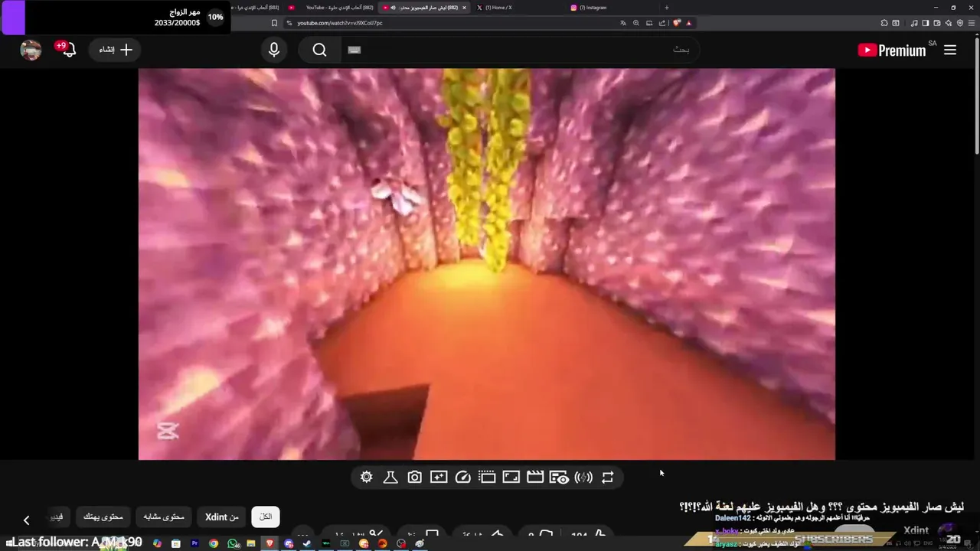Viewport: 980px width, 551px height.
Task: Toggle the cinema clapperboard mode icon
Action: click(535, 477)
